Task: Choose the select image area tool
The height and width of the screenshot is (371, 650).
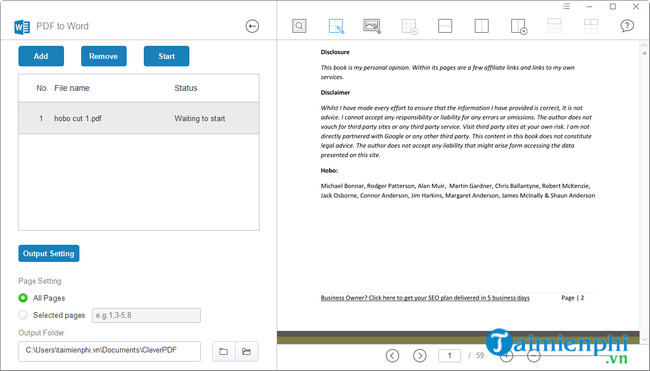Action: 372,26
